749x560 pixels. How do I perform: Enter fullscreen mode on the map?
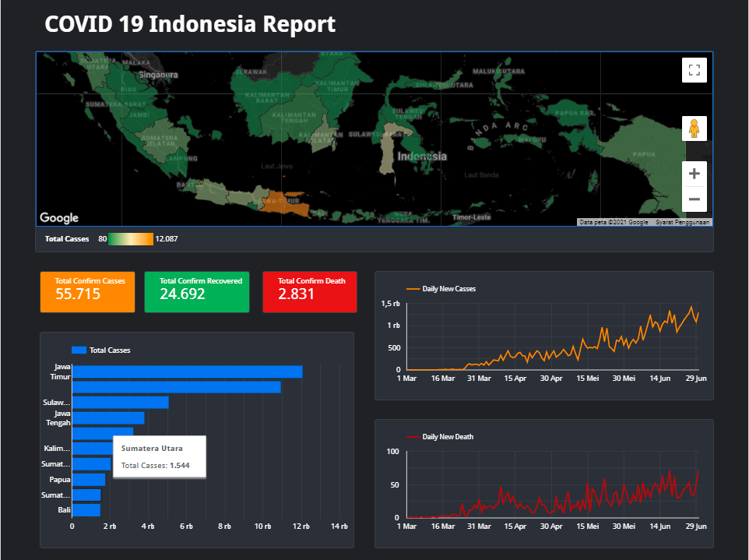(x=694, y=69)
